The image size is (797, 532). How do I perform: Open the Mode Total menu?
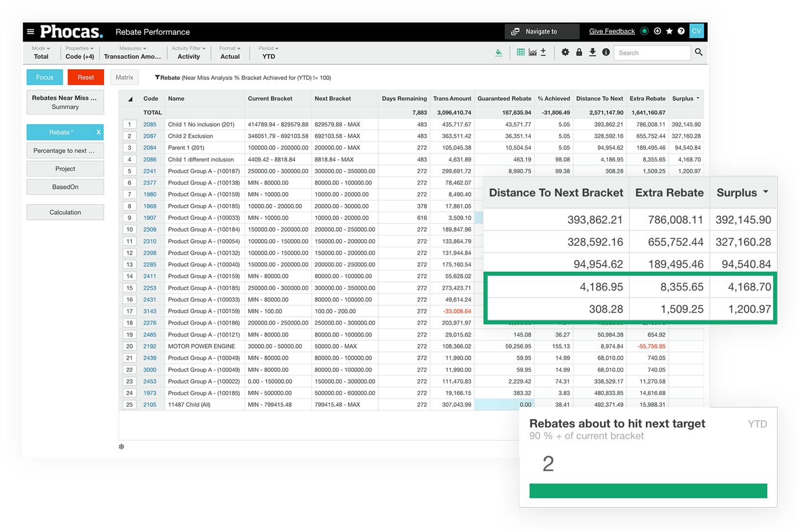click(41, 52)
